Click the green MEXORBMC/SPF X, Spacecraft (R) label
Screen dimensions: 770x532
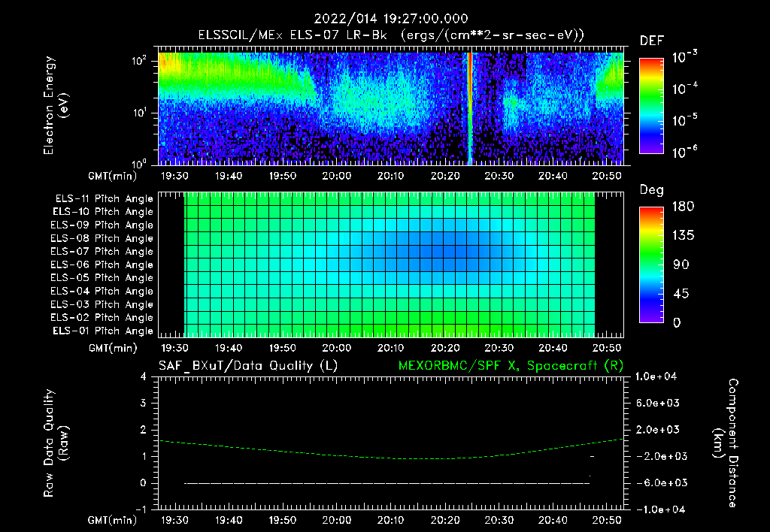click(511, 366)
